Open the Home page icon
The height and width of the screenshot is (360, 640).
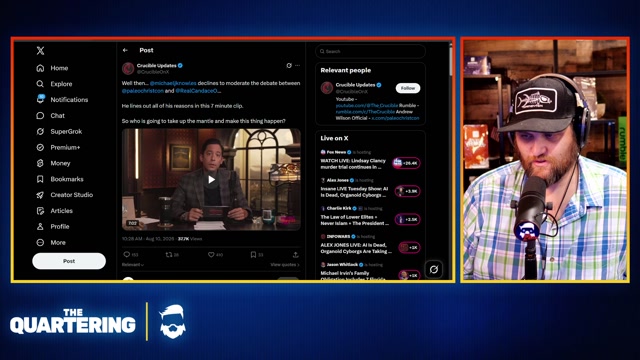(40, 68)
